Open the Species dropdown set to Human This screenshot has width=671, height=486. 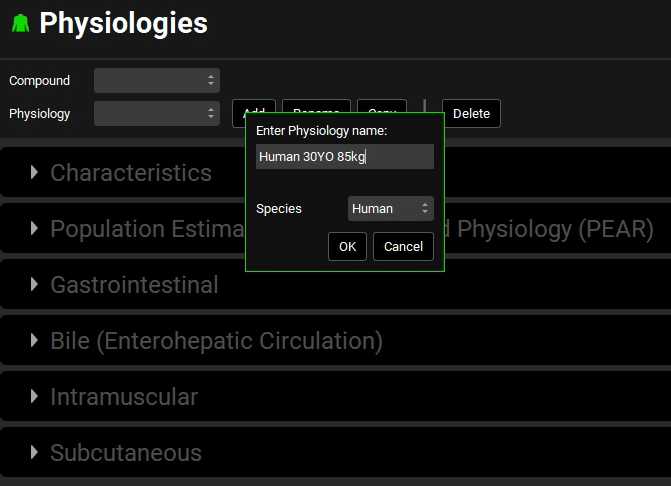coord(390,209)
